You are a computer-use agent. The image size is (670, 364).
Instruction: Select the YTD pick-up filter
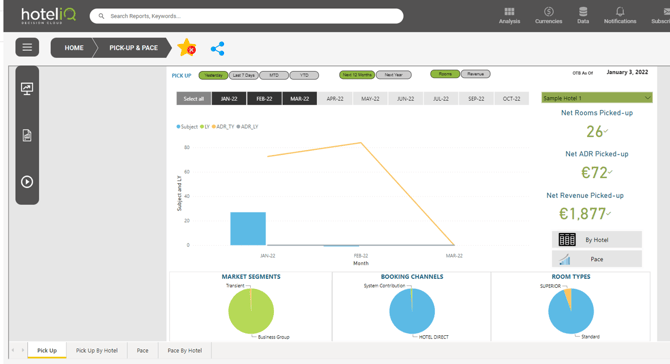tap(304, 75)
